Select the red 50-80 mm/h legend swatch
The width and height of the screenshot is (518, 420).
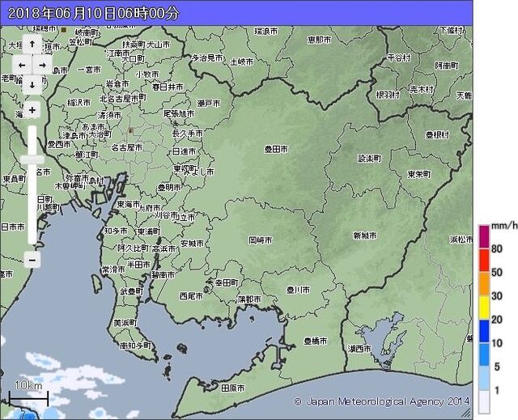pos(484,260)
